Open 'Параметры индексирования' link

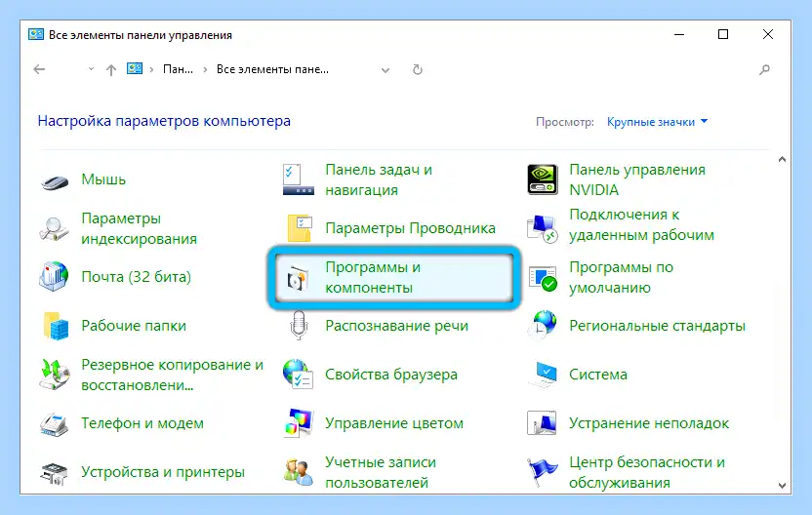coord(139,228)
